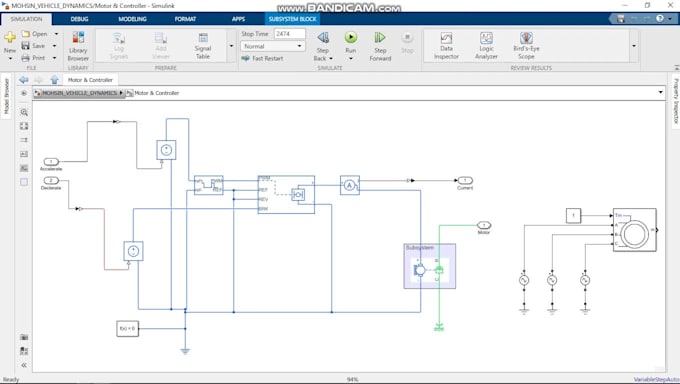680x384 pixels.
Task: Click the Help question mark icon
Action: click(660, 19)
